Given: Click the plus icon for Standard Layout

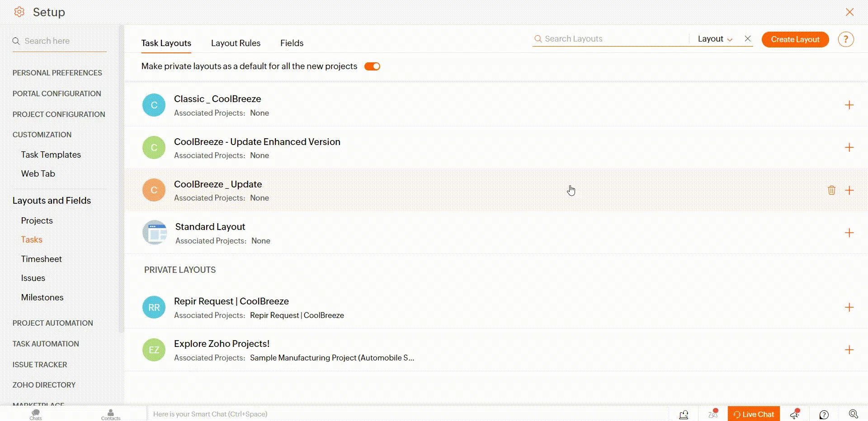Looking at the screenshot, I should point(849,233).
